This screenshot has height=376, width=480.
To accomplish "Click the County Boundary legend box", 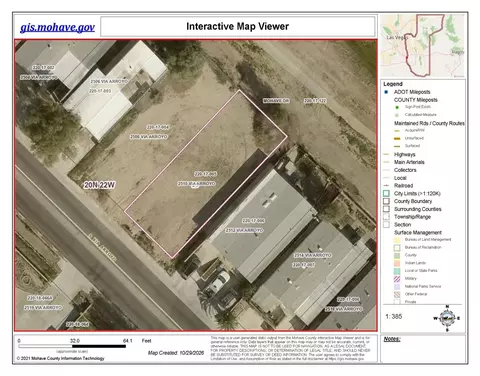I will (386, 201).
